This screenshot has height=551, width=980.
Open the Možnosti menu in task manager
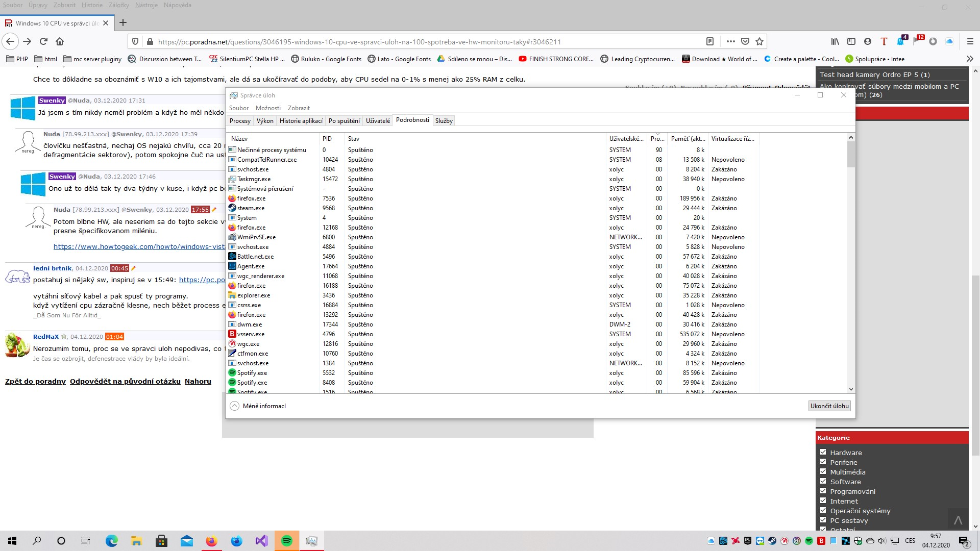(268, 108)
